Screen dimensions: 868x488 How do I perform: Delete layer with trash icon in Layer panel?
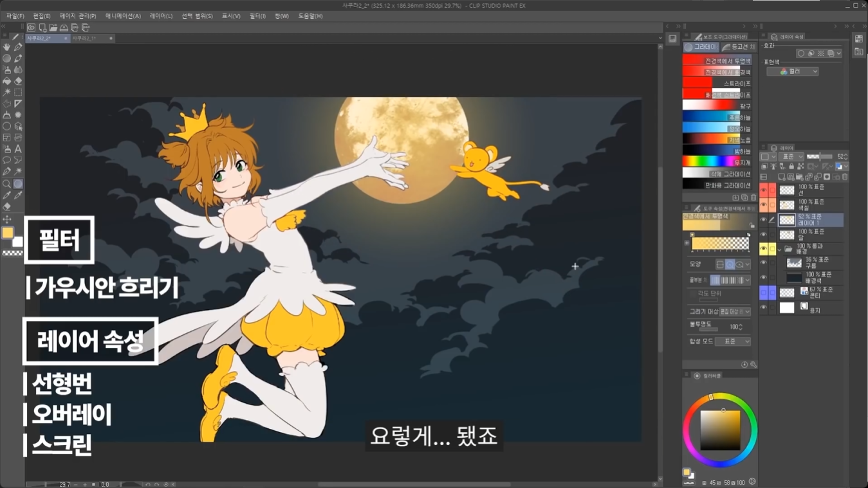(x=845, y=177)
